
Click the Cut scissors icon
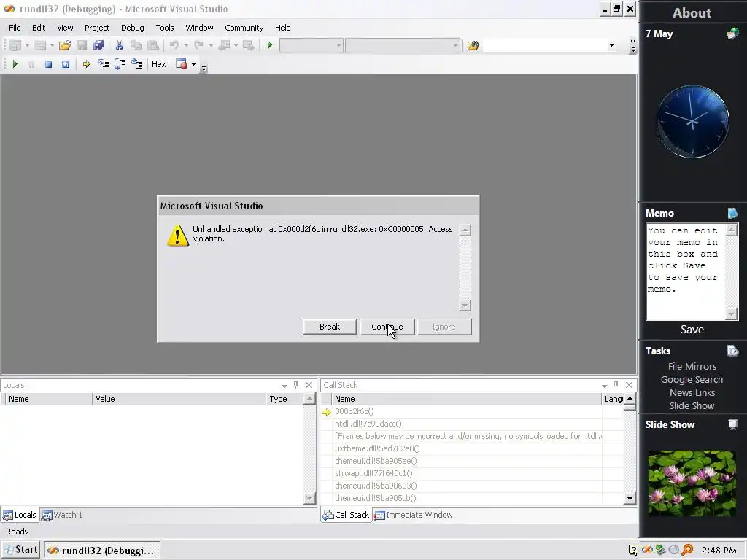119,45
